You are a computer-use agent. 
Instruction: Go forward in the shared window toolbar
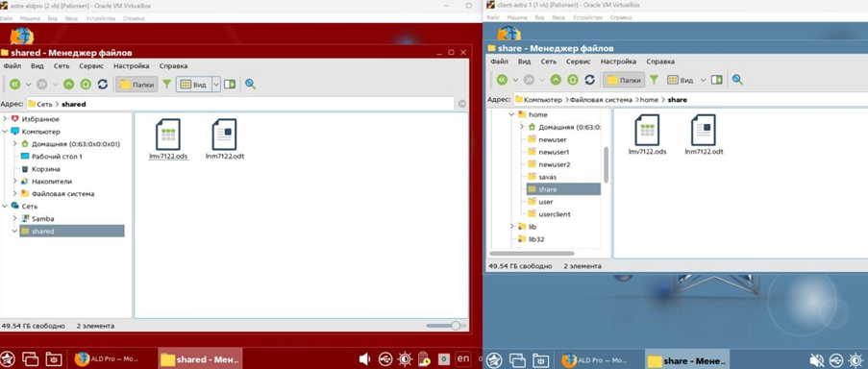(41, 85)
